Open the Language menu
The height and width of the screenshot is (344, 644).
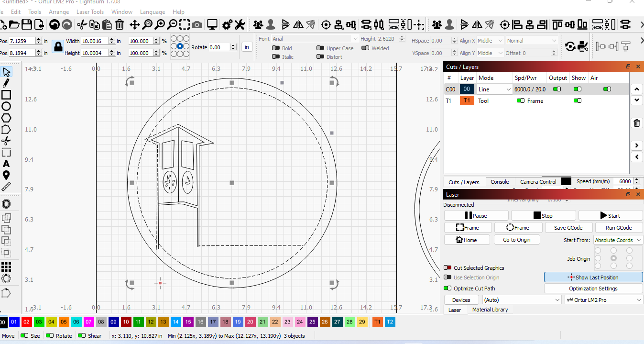153,12
